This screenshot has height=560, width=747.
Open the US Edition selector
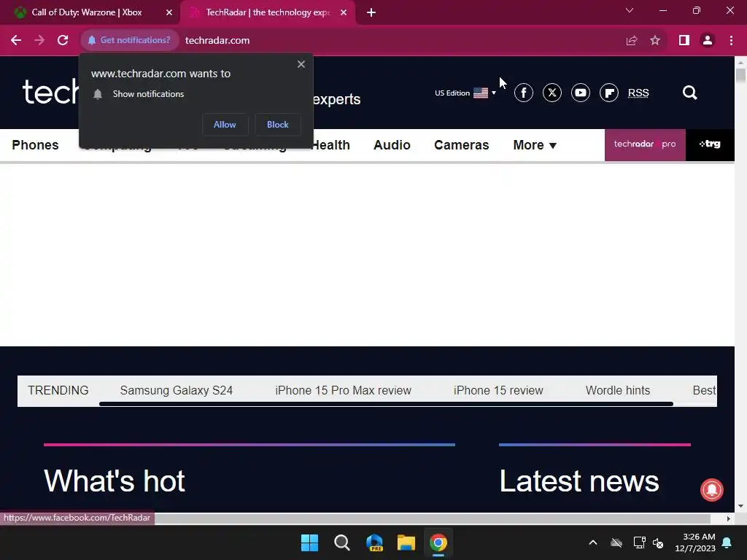pyautogui.click(x=465, y=93)
